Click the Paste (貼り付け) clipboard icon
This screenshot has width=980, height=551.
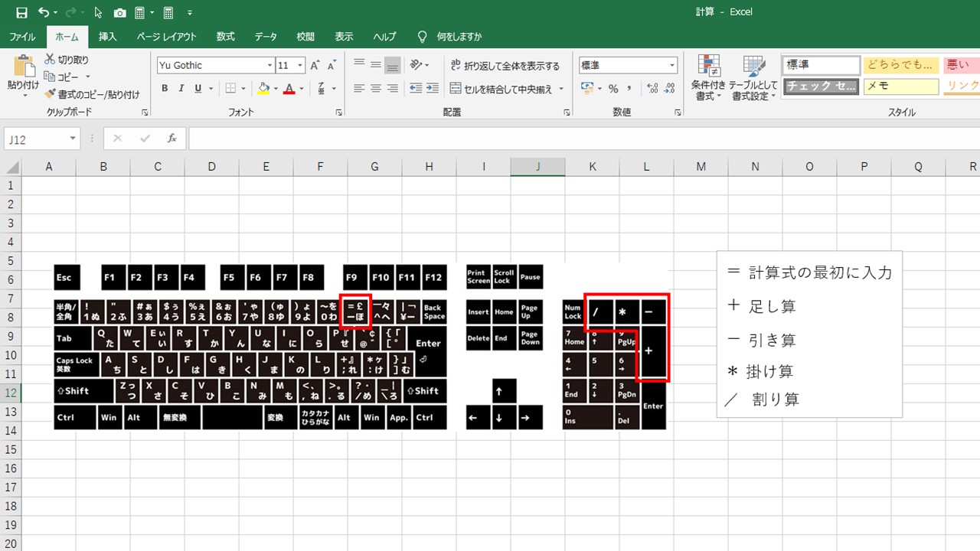[x=24, y=67]
